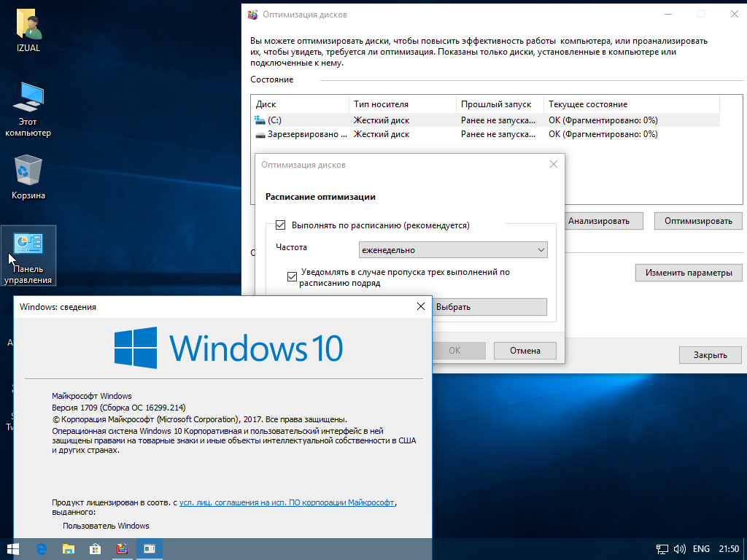This screenshot has height=560, width=747.
Task: Click the (C:) drive icon in the list
Action: [x=260, y=120]
